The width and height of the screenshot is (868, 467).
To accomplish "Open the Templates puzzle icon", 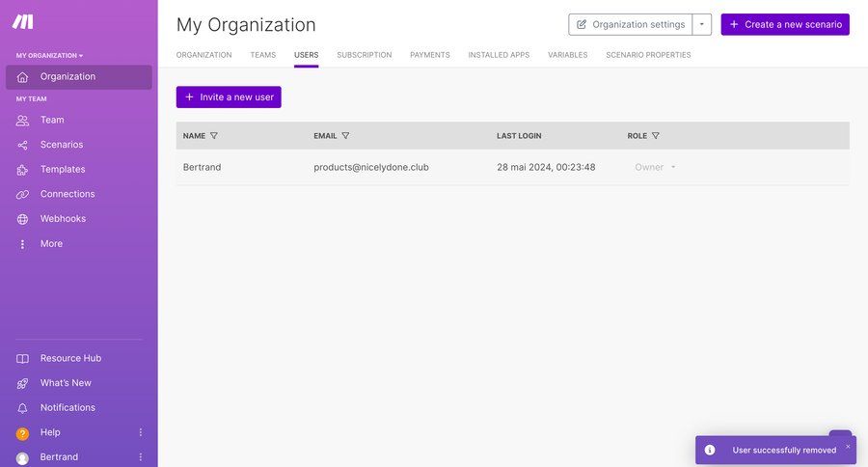I will (x=22, y=170).
